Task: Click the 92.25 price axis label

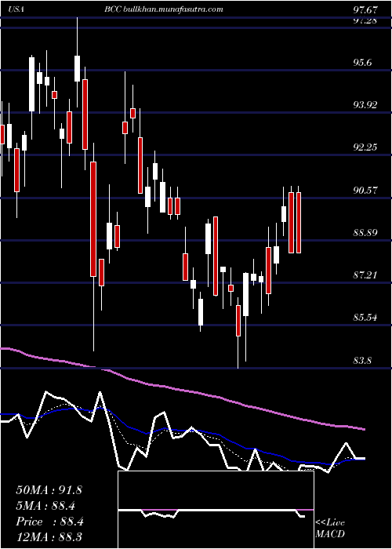Action: 365,147
